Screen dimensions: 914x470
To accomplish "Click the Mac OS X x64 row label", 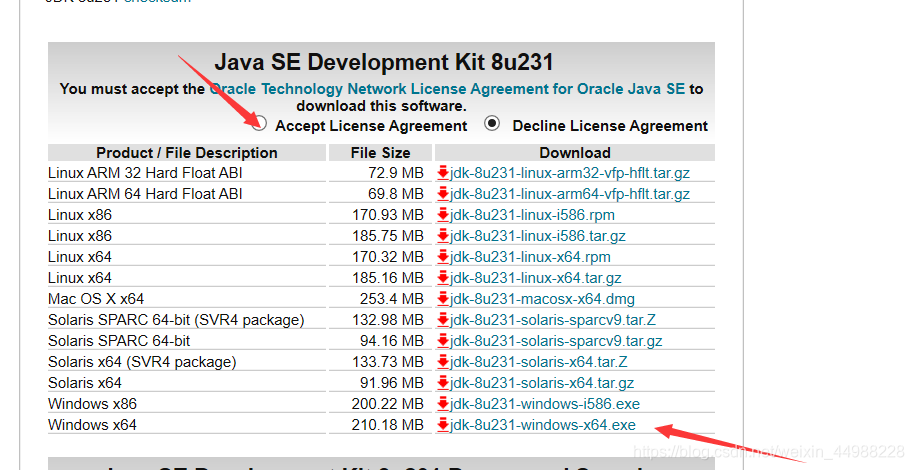I will tap(96, 299).
